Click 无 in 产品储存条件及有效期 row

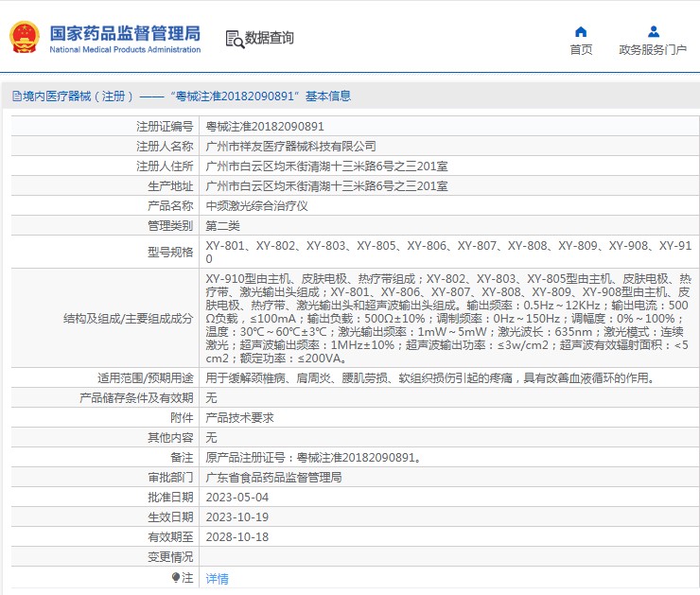[211, 397]
